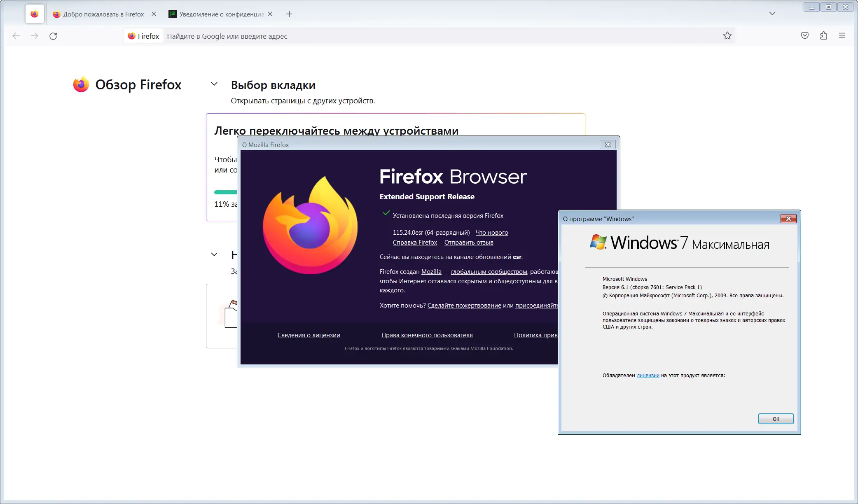
Task: Open the hamburger application menu
Action: click(842, 36)
